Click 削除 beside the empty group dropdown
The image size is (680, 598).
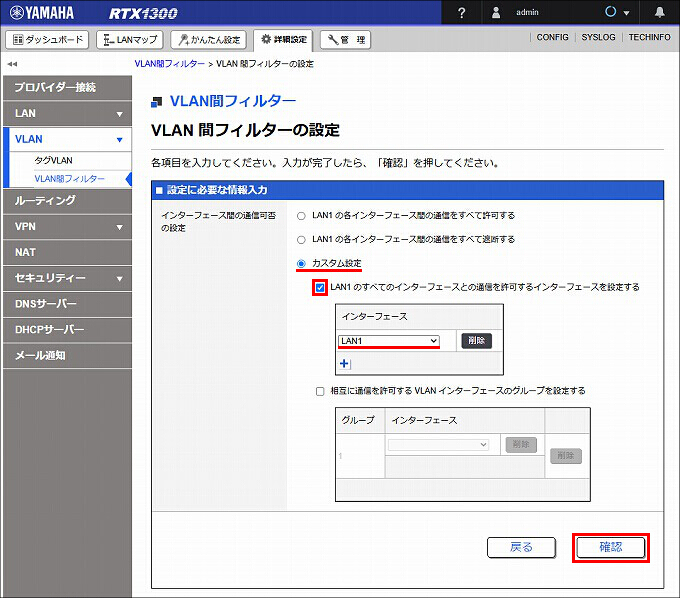(521, 444)
